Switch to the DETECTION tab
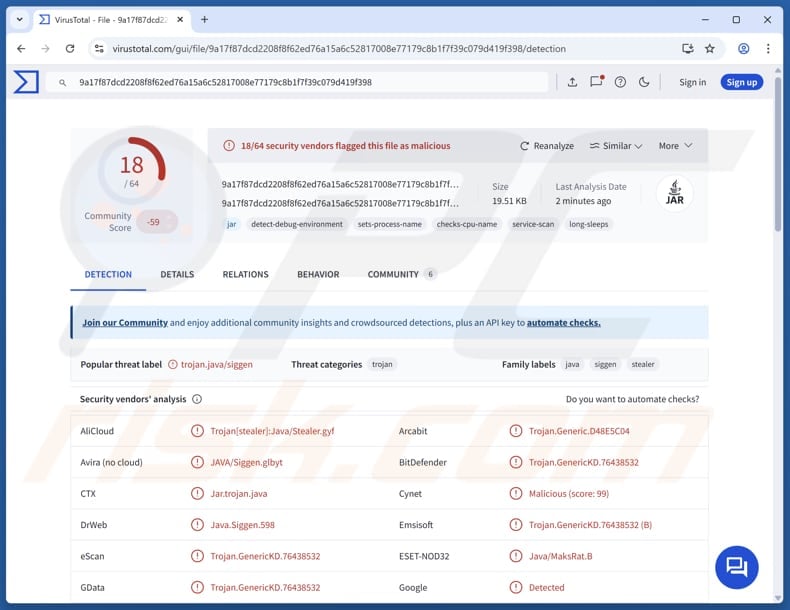This screenshot has width=790, height=610. (108, 275)
